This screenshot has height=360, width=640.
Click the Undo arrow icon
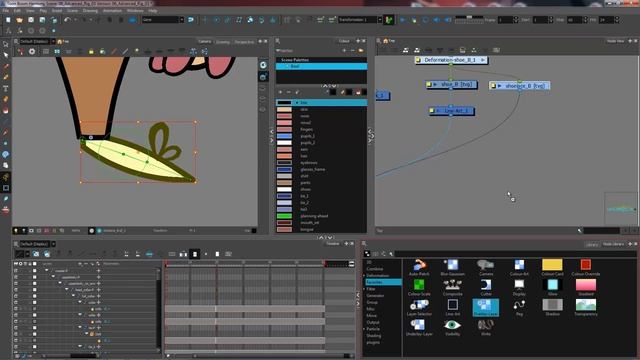(x=67, y=20)
